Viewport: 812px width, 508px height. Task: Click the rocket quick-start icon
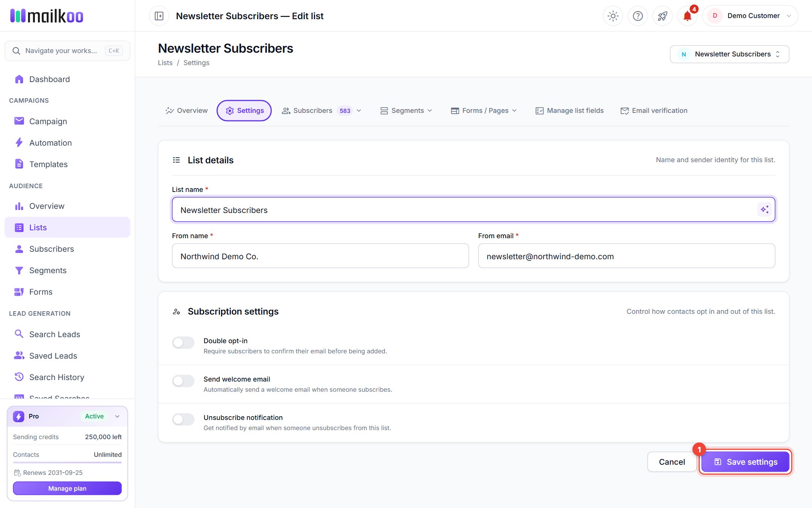[662, 16]
